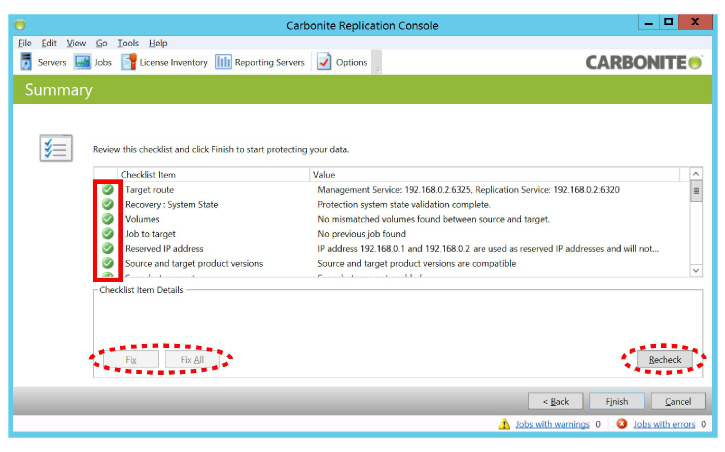Select Source and target product versions row
The width and height of the screenshot is (725, 452).
pyautogui.click(x=392, y=263)
